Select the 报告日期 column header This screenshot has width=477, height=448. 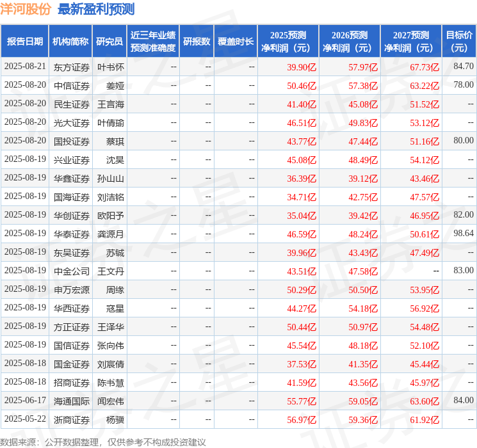(24, 42)
